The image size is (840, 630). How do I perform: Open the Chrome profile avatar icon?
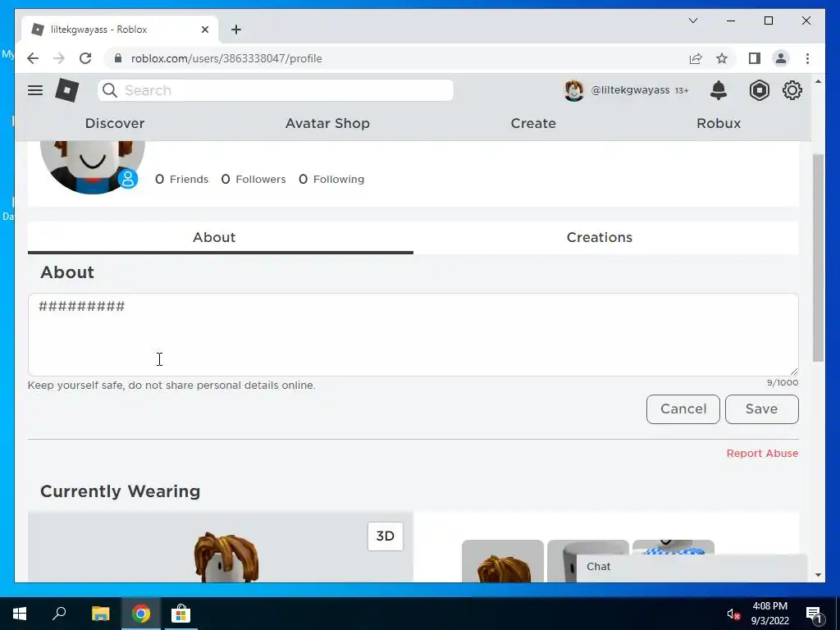tap(781, 58)
